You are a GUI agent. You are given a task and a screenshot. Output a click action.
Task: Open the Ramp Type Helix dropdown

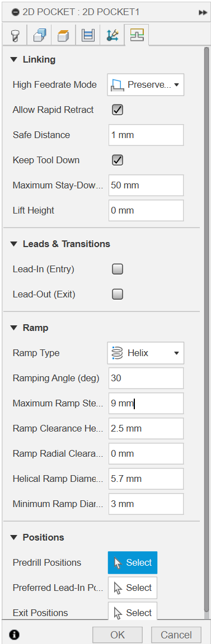click(x=146, y=353)
